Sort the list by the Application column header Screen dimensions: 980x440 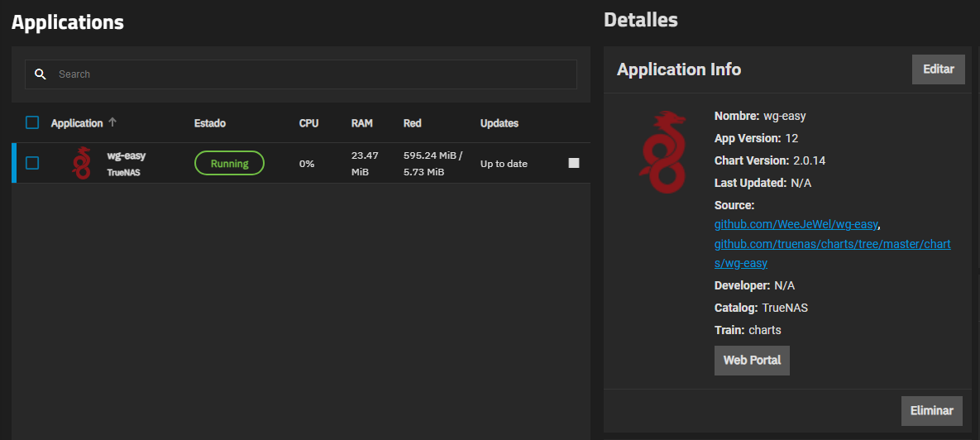[x=77, y=123]
